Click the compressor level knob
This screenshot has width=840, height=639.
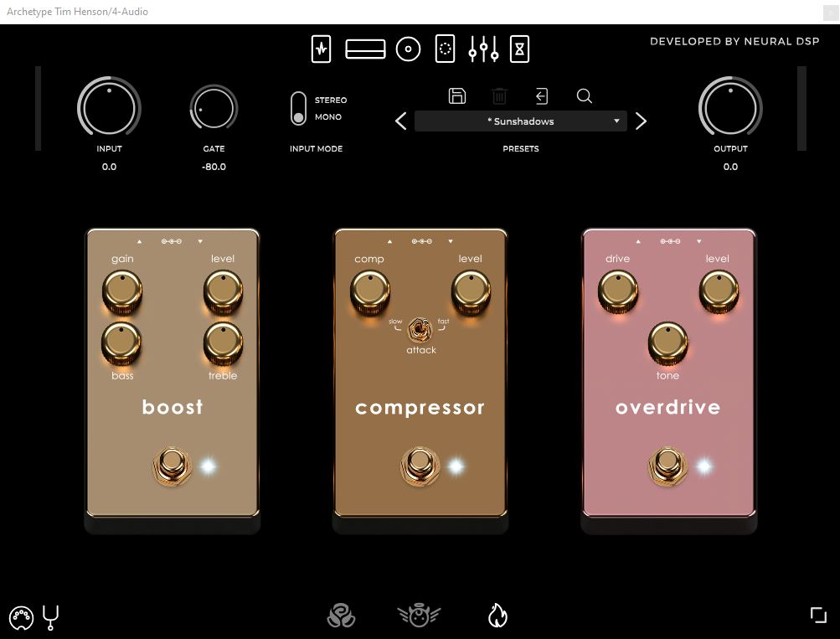pos(471,291)
